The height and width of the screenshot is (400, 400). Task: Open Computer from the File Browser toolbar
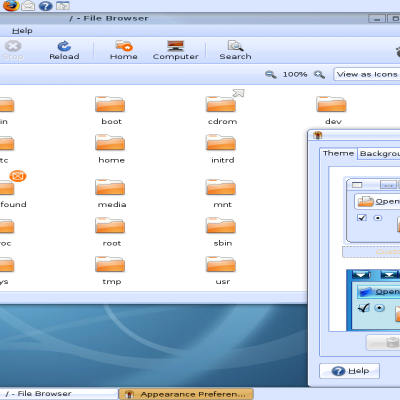coord(176,50)
